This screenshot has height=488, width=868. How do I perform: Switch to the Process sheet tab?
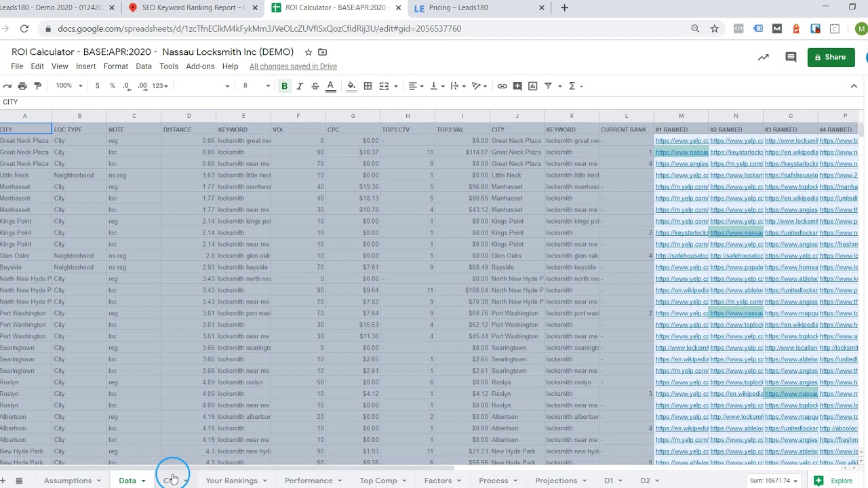tap(494, 481)
